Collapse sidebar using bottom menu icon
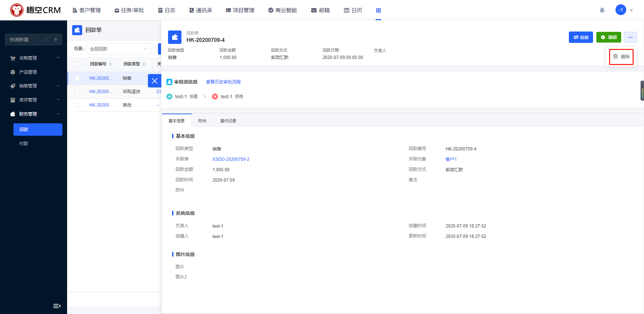Viewport: 644px width, 314px height. (x=57, y=306)
